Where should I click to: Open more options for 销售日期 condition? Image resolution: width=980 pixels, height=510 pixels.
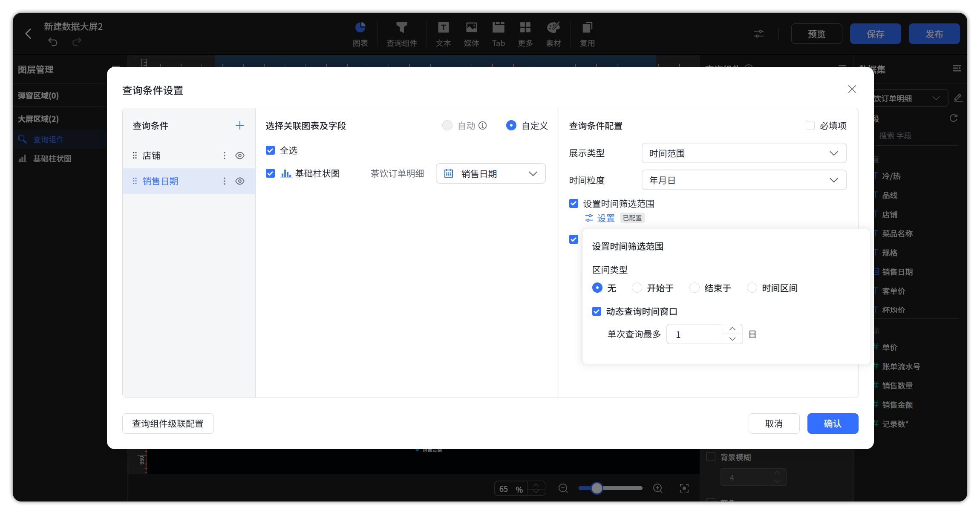coord(225,181)
